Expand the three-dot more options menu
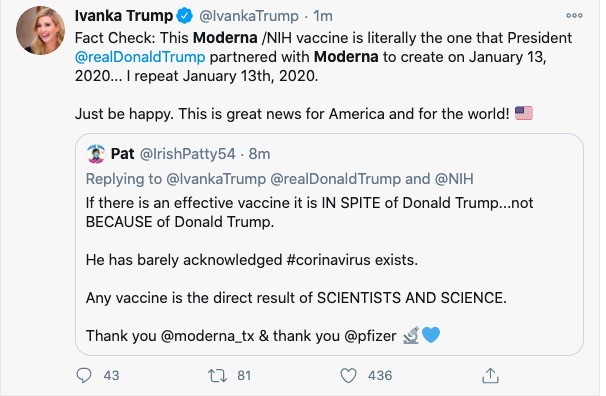Image resolution: width=606 pixels, height=396 pixels. click(x=574, y=15)
